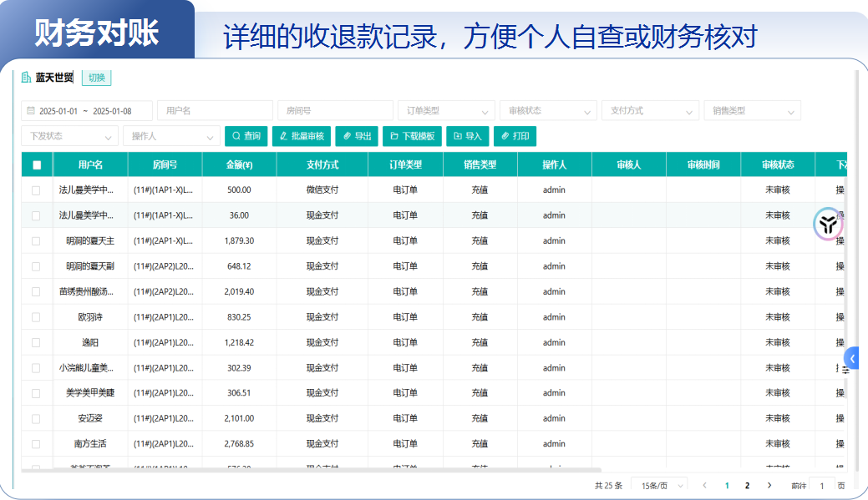Go to page 2 in the pagination

(747, 484)
